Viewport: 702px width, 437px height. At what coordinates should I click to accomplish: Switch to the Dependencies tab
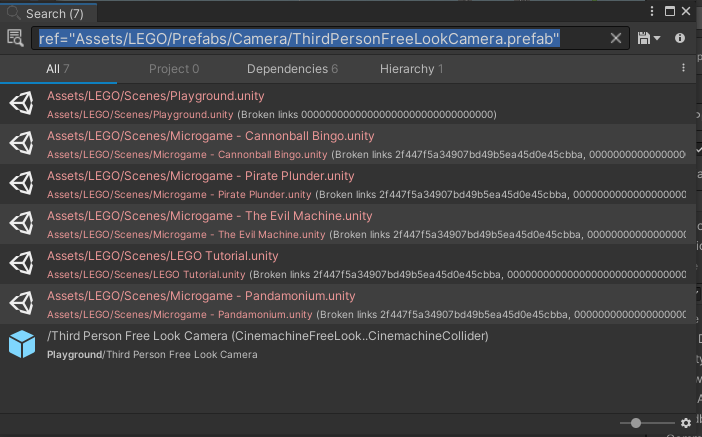click(x=292, y=69)
